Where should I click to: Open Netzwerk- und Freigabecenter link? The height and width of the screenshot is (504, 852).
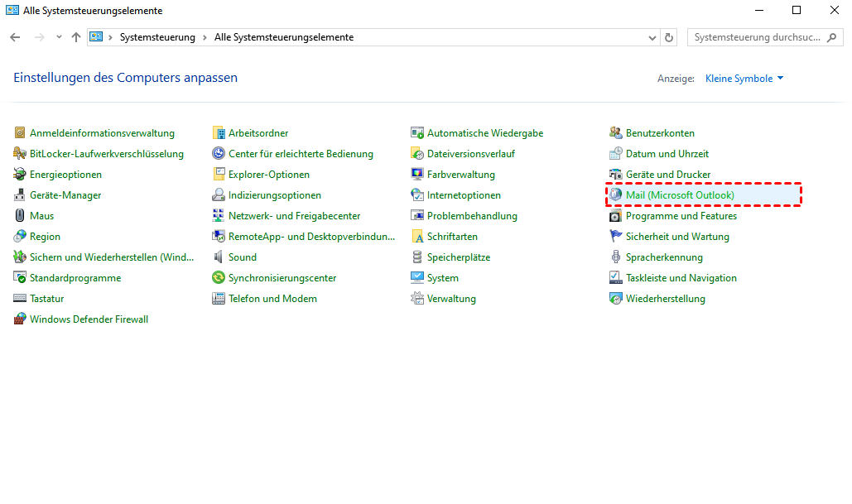click(294, 216)
